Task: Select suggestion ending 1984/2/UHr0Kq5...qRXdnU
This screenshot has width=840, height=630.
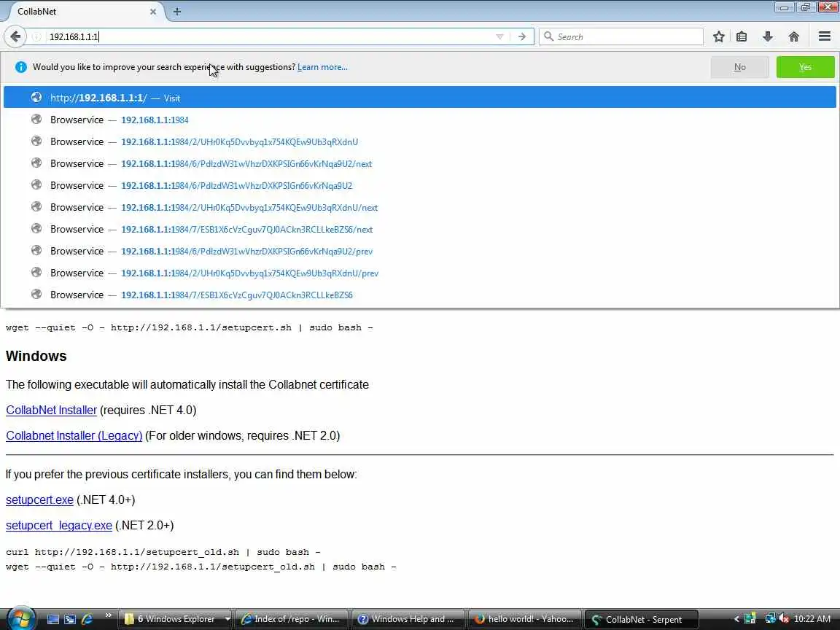Action: pyautogui.click(x=419, y=141)
